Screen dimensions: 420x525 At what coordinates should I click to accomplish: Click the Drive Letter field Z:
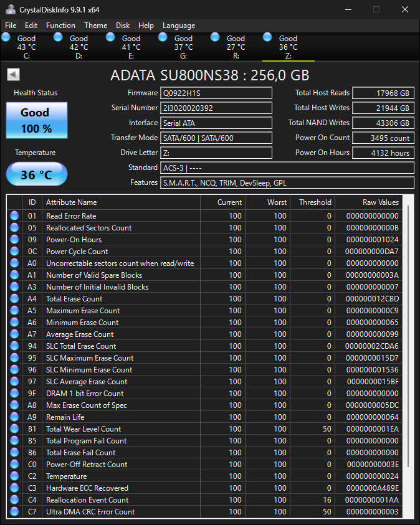pyautogui.click(x=216, y=153)
